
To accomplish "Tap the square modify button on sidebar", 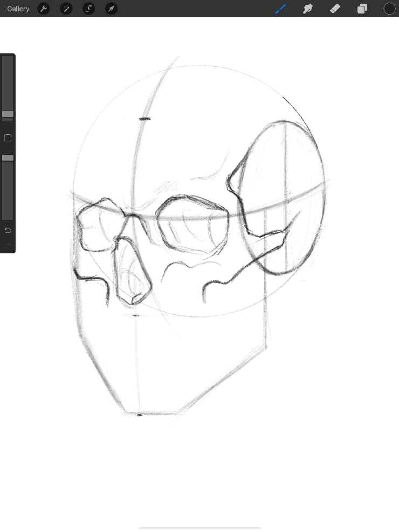I will pos(8,138).
